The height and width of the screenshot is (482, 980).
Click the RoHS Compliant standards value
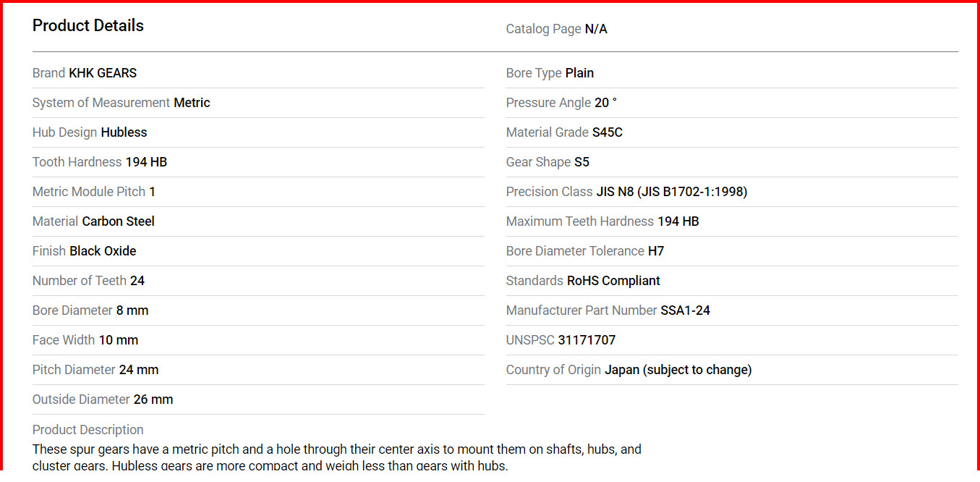point(613,281)
